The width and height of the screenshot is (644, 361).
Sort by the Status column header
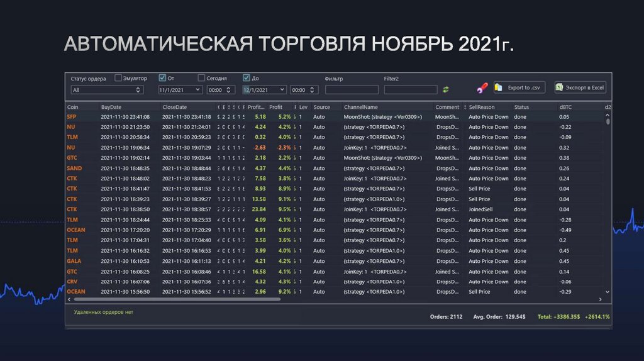521,107
